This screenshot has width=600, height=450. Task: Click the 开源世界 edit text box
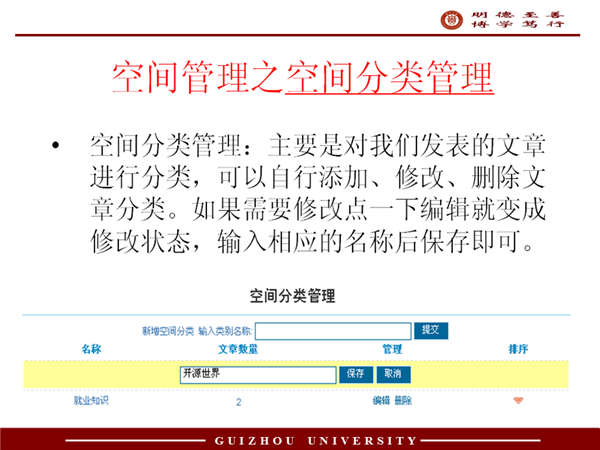(257, 374)
